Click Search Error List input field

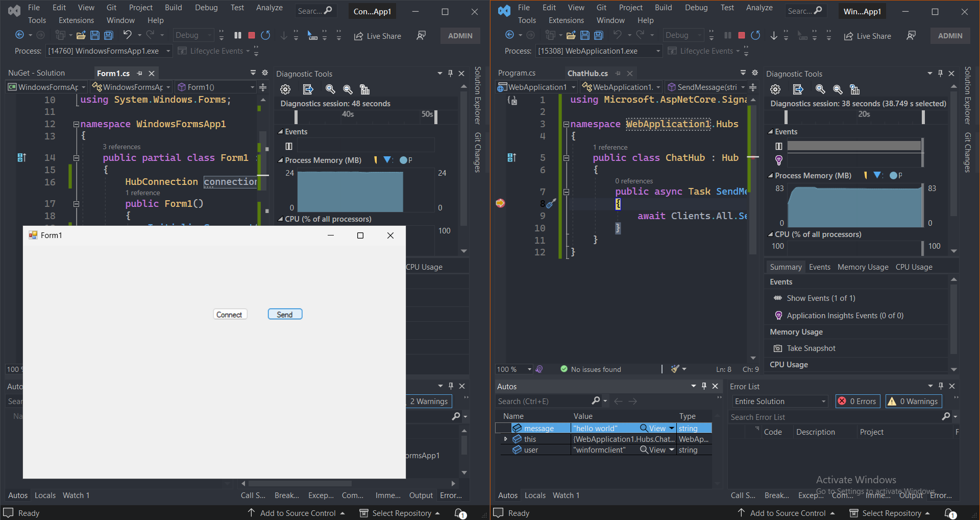click(835, 417)
